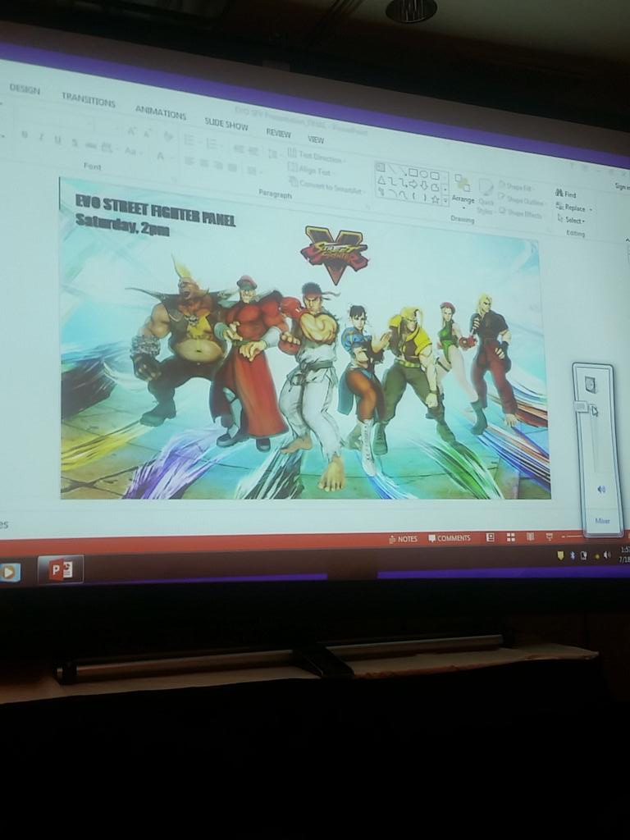Pick the star shape

click(436, 200)
